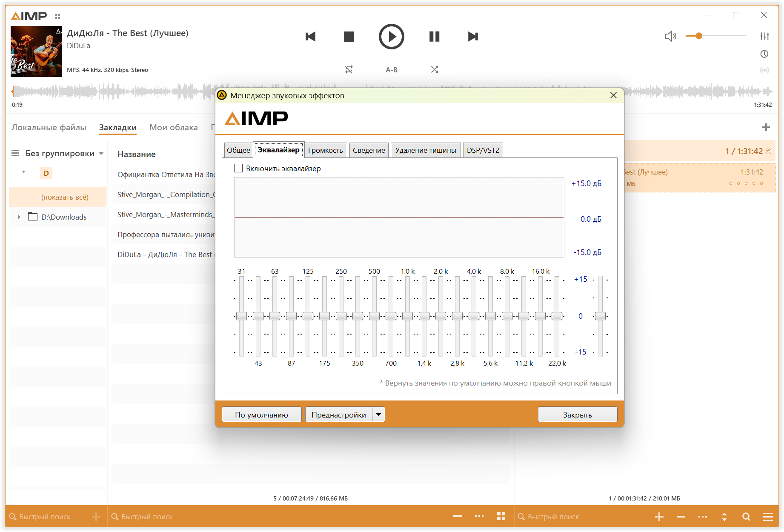Screen dimensions: 784x532
Task: Focus the middle Быстрый поиск field
Action: (277, 517)
